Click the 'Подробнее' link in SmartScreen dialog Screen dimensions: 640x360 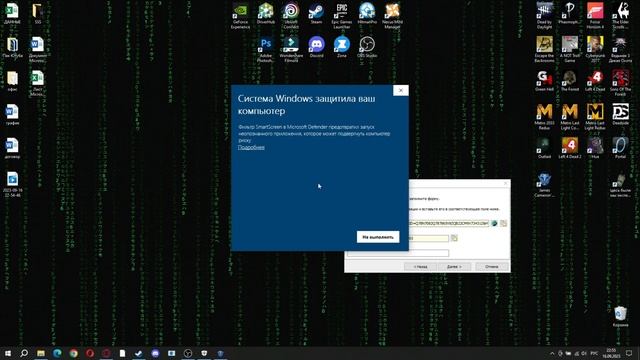tap(251, 147)
